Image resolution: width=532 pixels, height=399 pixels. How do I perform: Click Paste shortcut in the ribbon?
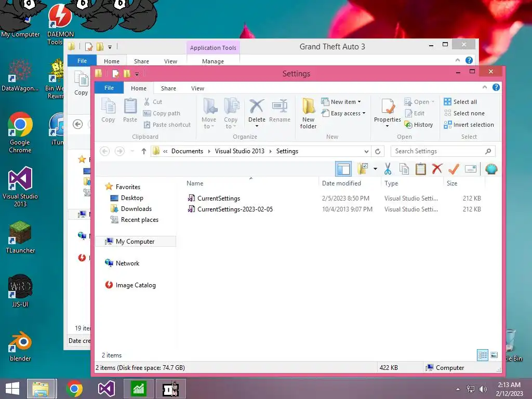[x=167, y=125]
